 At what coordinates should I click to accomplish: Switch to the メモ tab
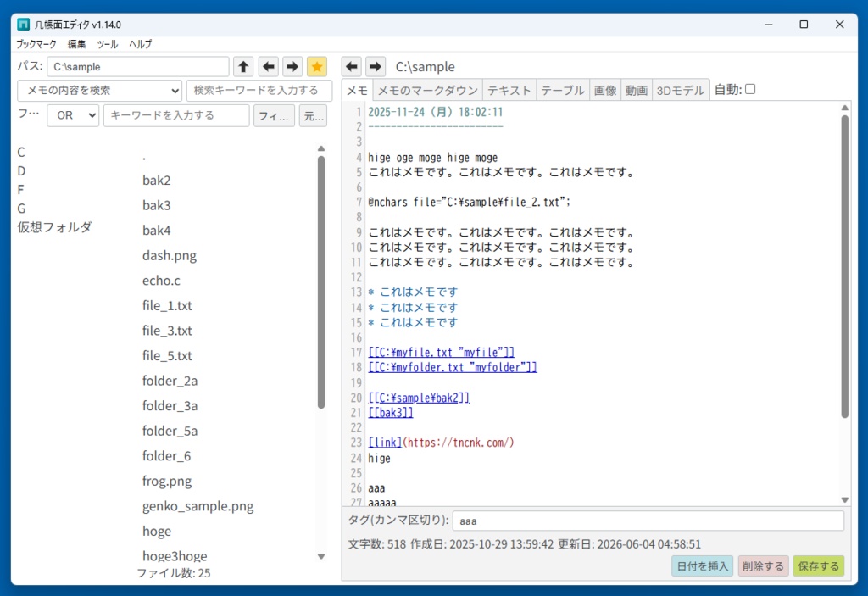click(357, 90)
